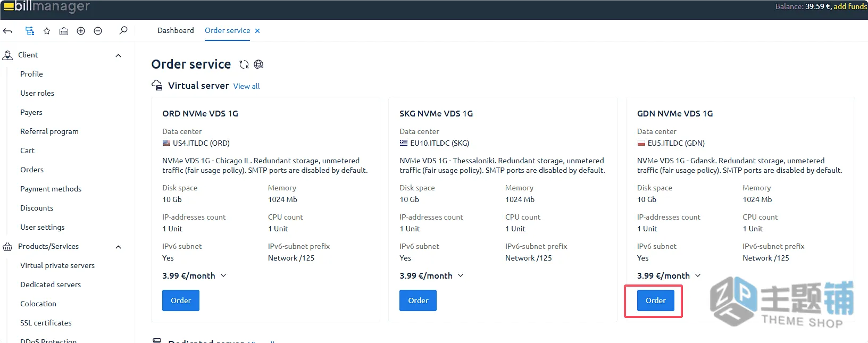The image size is (868, 343).
Task: Click the back arrow icon in toolbar
Action: (x=8, y=31)
